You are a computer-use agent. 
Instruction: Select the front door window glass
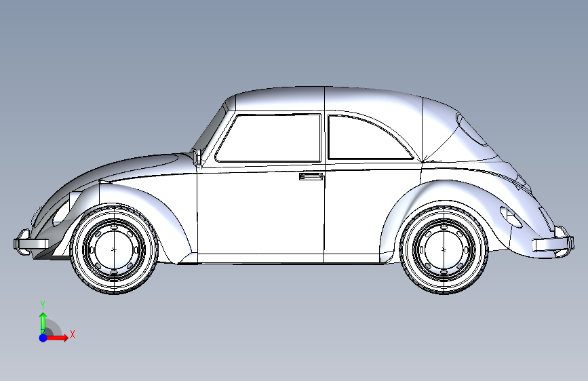point(270,138)
